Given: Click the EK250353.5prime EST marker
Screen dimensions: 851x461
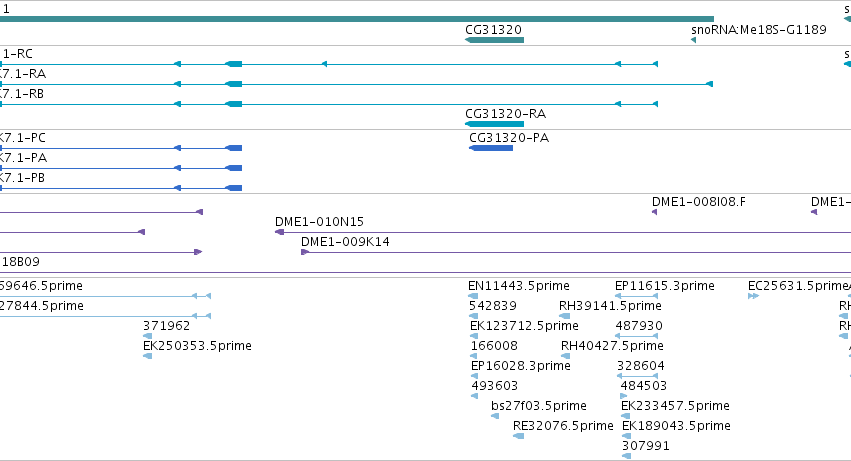Looking at the screenshot, I should click(147, 356).
